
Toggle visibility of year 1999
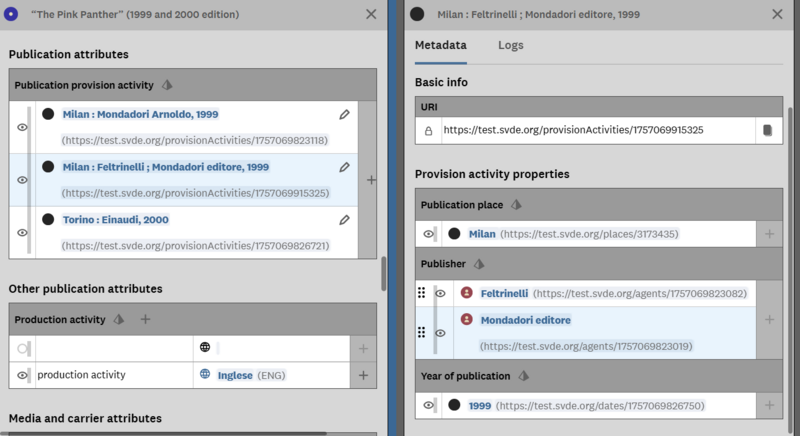click(429, 406)
